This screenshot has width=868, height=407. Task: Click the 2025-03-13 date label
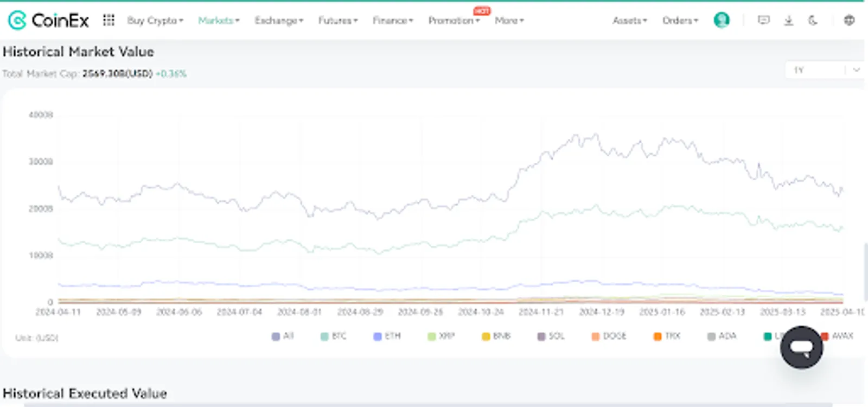click(783, 312)
